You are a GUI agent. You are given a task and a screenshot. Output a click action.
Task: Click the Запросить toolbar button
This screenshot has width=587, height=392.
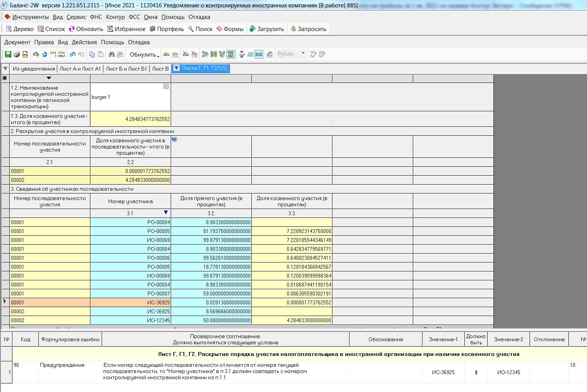coord(308,29)
